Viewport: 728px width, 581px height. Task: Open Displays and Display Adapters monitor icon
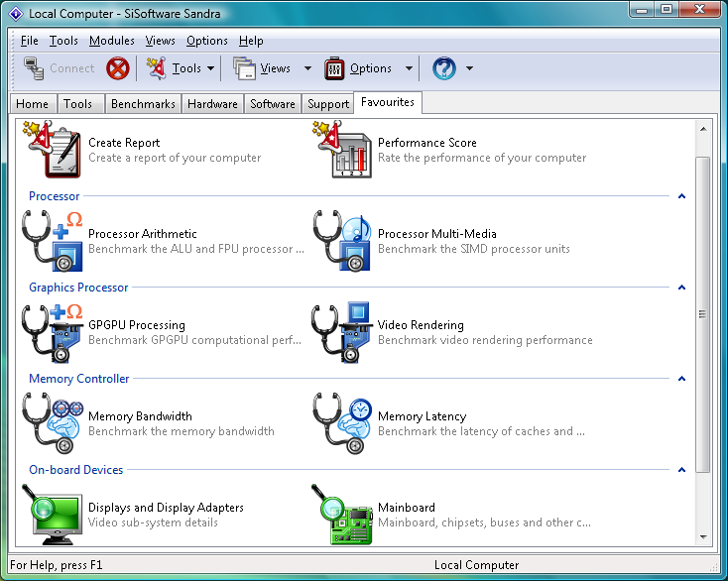tap(53, 515)
